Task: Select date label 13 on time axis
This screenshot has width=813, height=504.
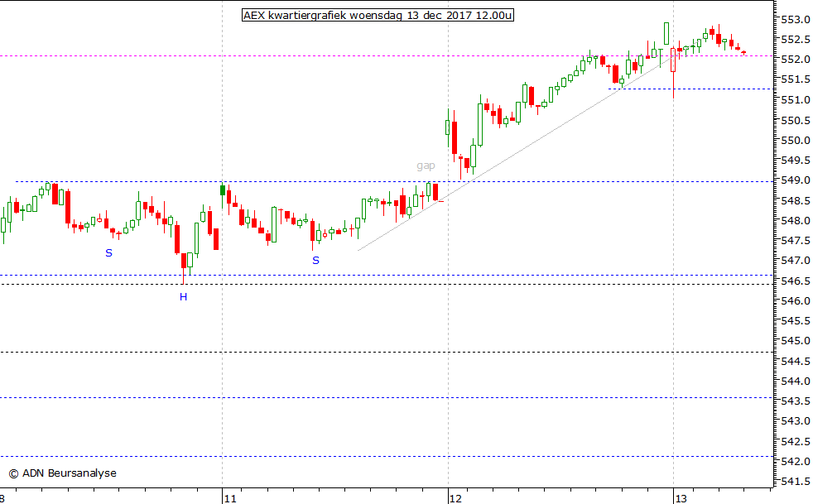Action: (681, 499)
